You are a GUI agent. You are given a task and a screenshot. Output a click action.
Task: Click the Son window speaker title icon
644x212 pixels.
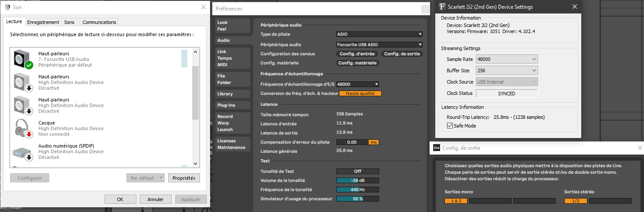point(7,7)
